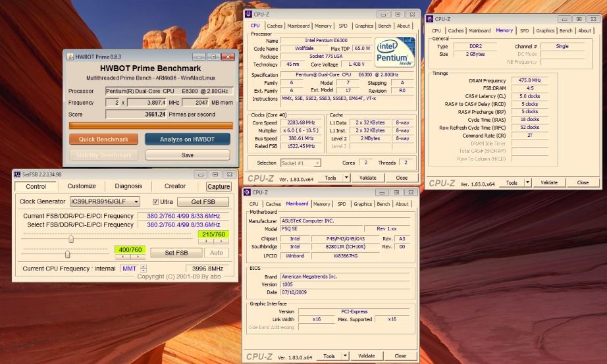Click the Bus Speed 380.61 MHz value
The height and width of the screenshot is (364, 607).
point(300,138)
